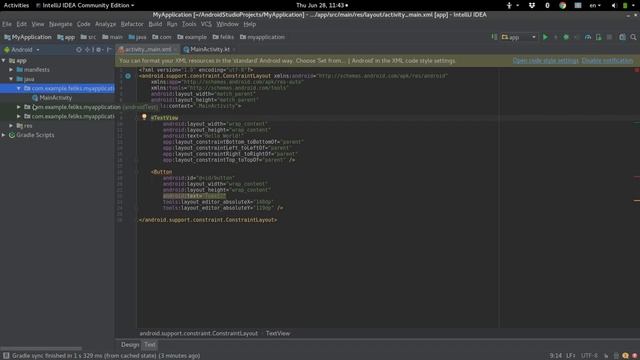The width and height of the screenshot is (640, 360).
Task: Open the Analyze menu
Action: (x=105, y=24)
